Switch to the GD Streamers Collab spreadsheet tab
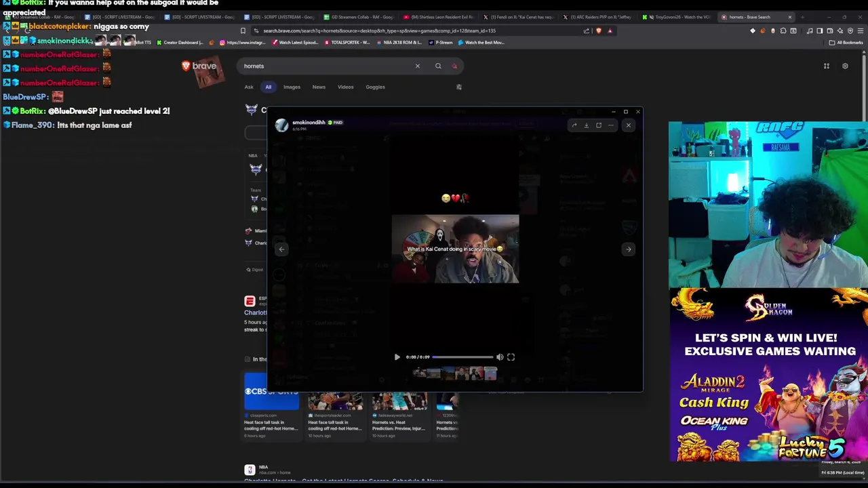 point(359,17)
